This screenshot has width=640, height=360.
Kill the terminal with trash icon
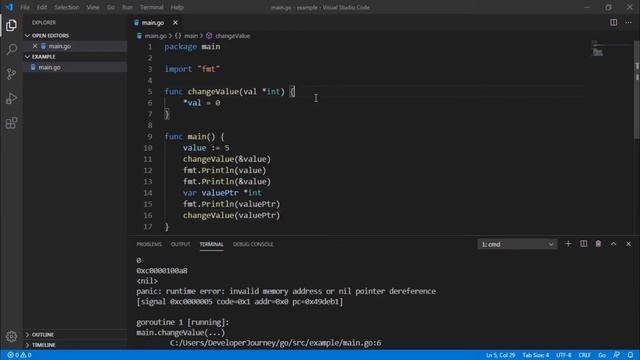click(598, 244)
